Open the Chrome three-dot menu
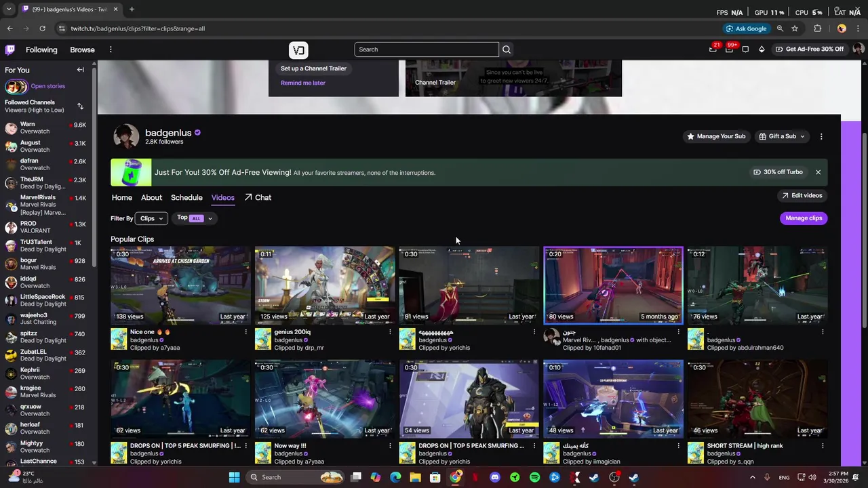Screen dimensions: 868x488 [x=859, y=28]
